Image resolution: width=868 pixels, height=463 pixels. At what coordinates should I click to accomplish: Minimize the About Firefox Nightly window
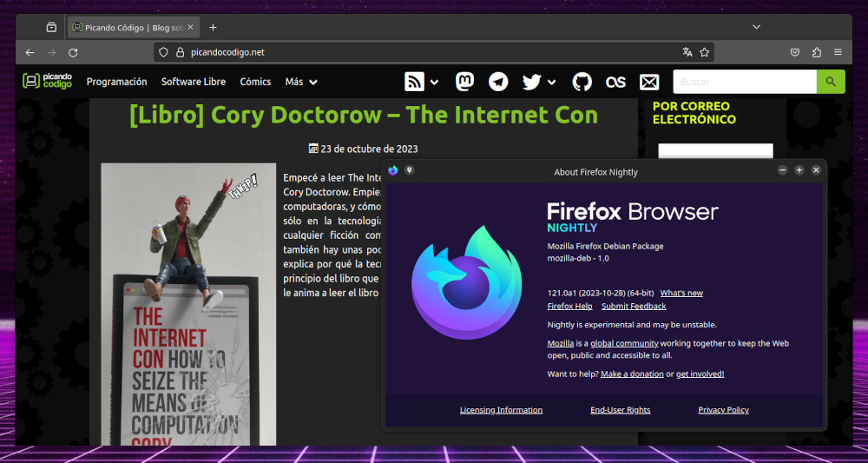(x=782, y=170)
